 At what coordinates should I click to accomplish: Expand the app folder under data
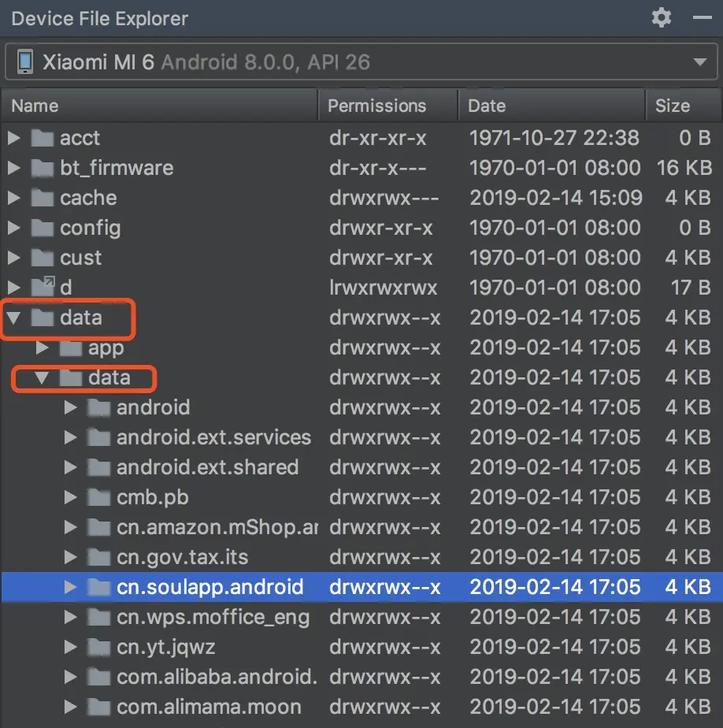pos(43,347)
